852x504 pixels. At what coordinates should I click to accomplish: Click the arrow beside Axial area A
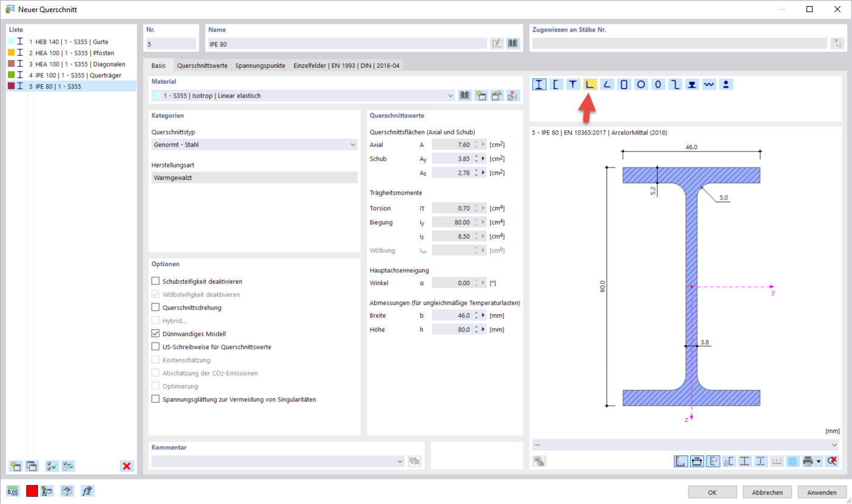point(483,144)
